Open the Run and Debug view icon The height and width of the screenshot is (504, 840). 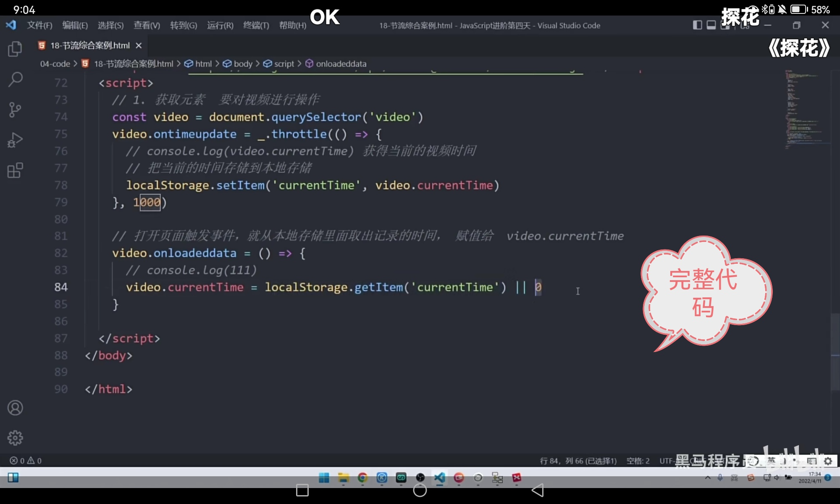click(x=15, y=140)
